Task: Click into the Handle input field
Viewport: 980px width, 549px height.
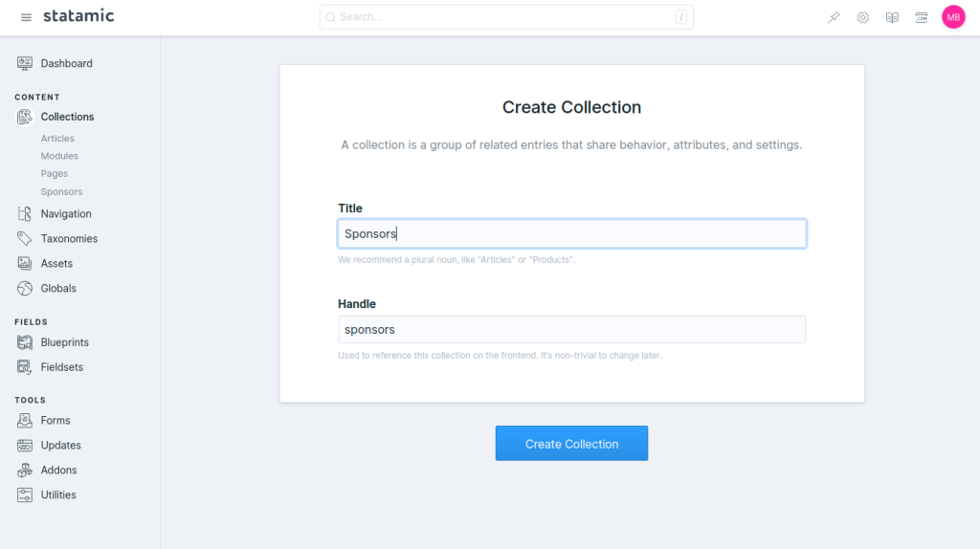Action: coord(572,329)
